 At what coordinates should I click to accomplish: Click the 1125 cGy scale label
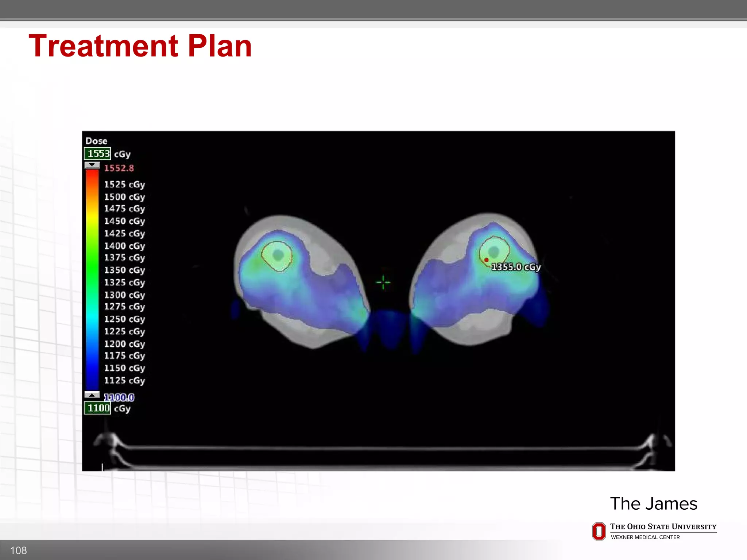pyautogui.click(x=124, y=380)
